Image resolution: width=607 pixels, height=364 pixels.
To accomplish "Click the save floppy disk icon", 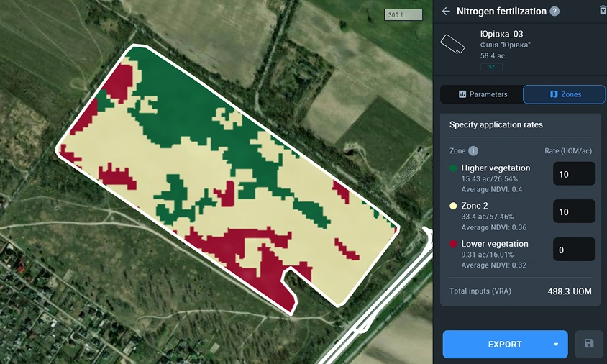I will tap(589, 344).
